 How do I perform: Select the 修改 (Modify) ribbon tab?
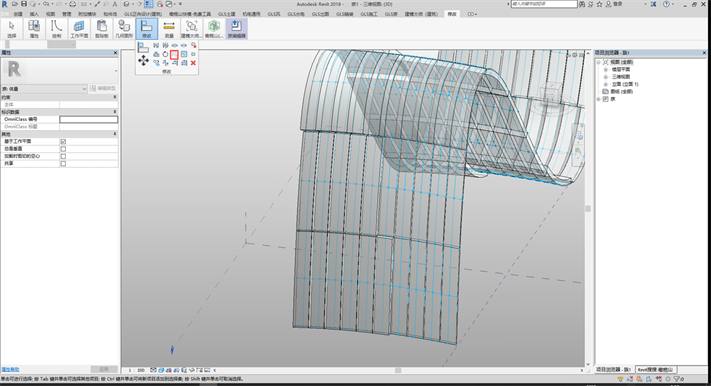(452, 14)
